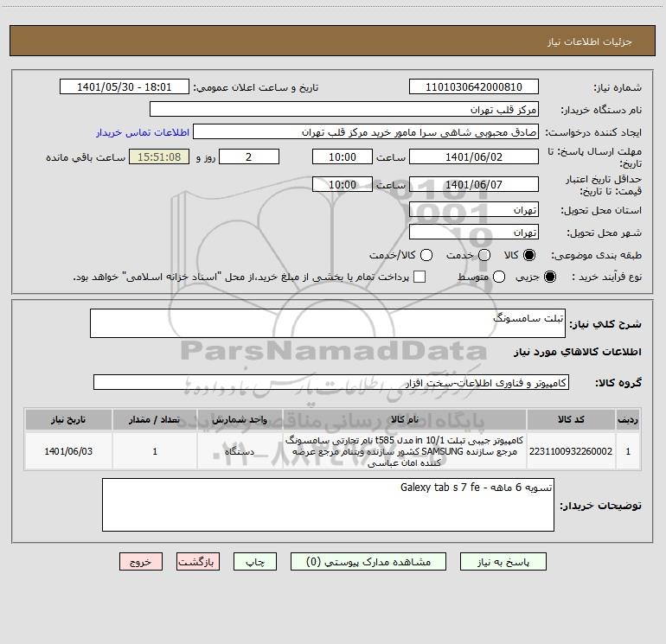Click the price validity time field 10:00

coord(343,184)
